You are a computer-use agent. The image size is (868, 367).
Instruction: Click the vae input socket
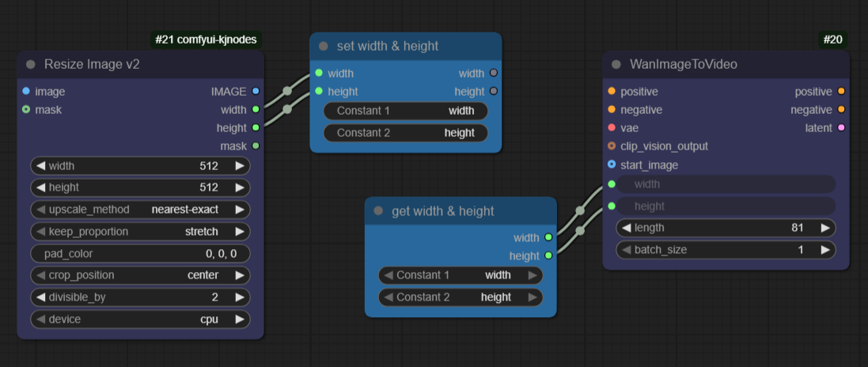[x=612, y=128]
